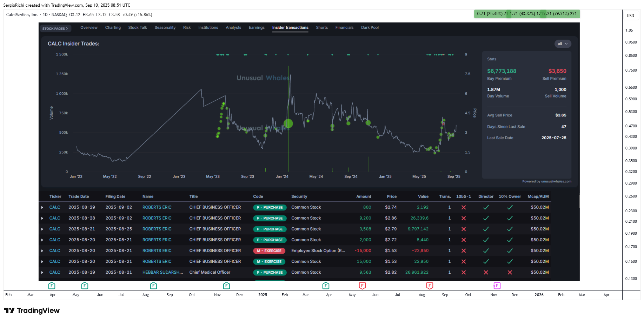The width and height of the screenshot is (644, 321).
Task: Click the $6,773,188 Buy Premium value
Action: coord(502,71)
